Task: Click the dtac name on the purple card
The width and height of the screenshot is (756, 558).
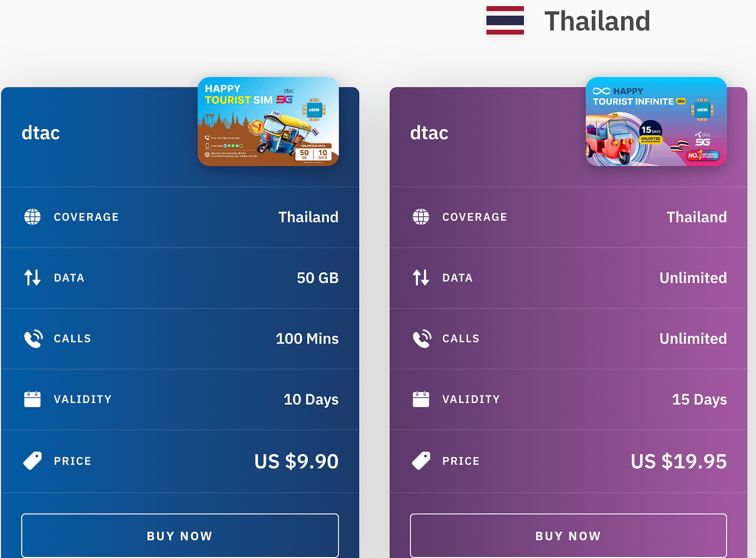Action: [x=429, y=133]
